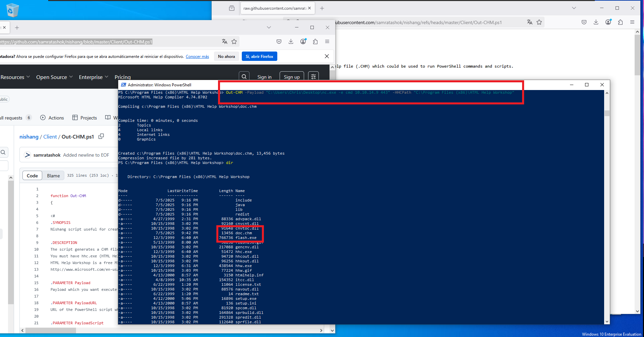Open the Actions tab of the repository

pyautogui.click(x=52, y=118)
